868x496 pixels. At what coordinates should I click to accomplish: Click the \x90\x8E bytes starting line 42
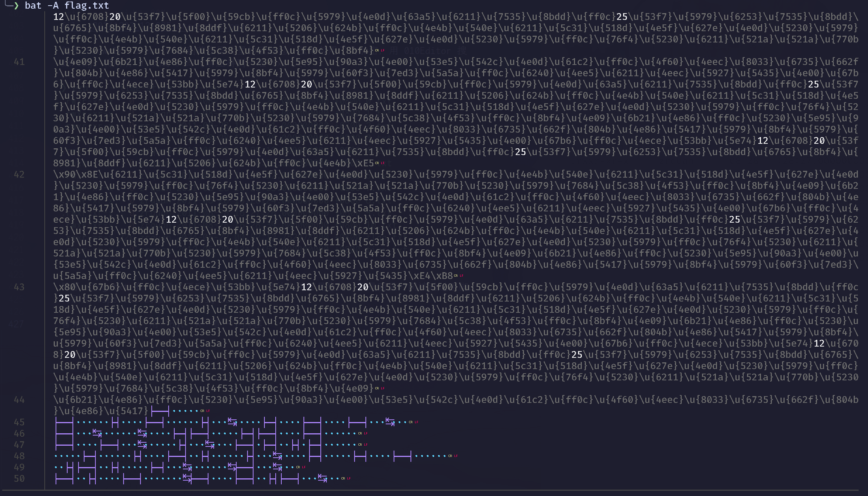[75, 174]
